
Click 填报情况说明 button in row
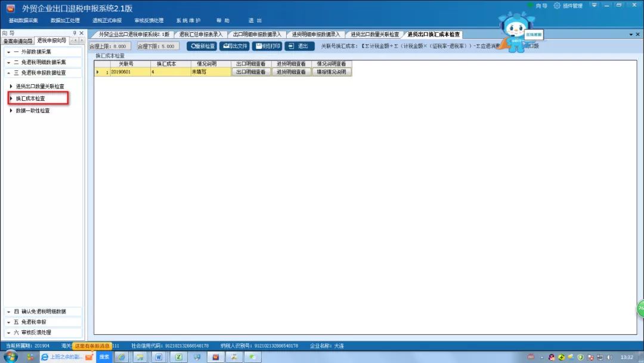coord(332,72)
